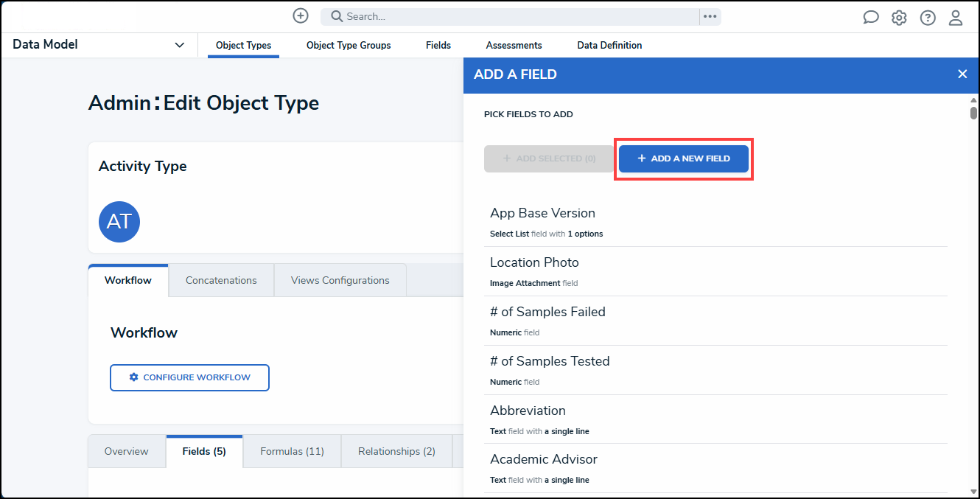This screenshot has height=499, width=980.
Task: Select the Academic Advisor field
Action: (x=715, y=468)
